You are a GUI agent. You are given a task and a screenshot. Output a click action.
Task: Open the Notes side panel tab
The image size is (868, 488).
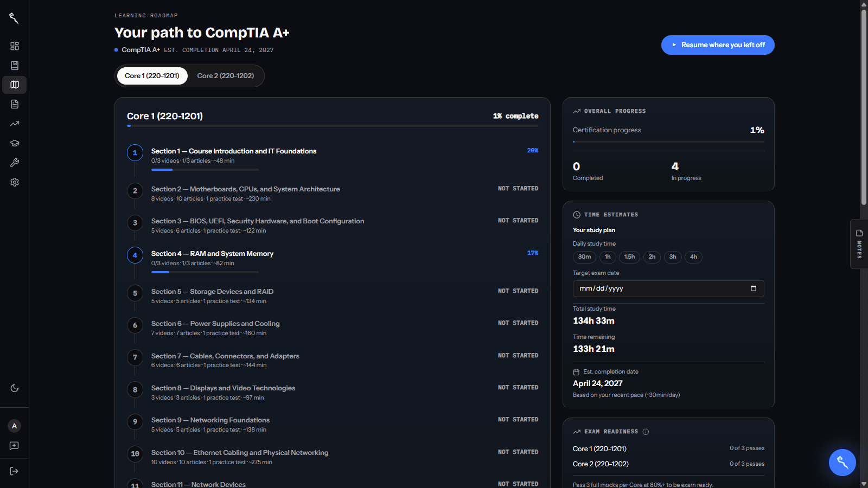coord(859,244)
